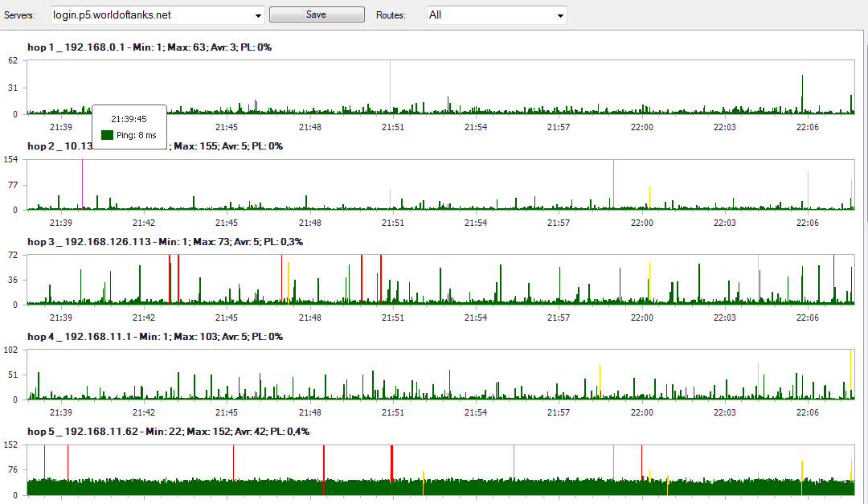The height and width of the screenshot is (504, 868).
Task: Click the login.p5.worldoftanks.net server field
Action: 153,15
